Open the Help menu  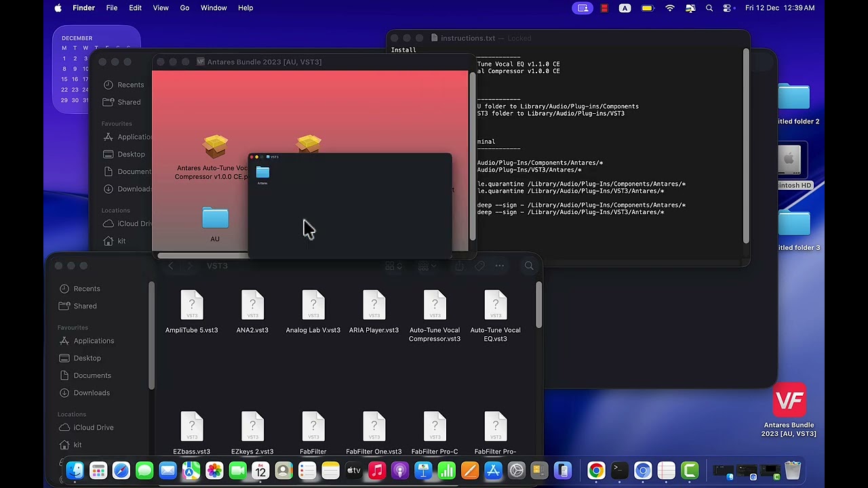(245, 8)
